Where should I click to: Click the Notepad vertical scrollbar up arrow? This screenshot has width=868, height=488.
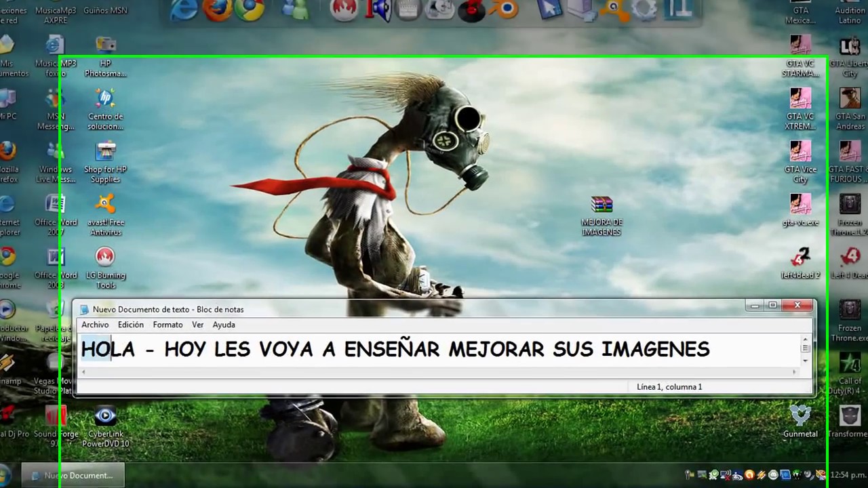(806, 339)
